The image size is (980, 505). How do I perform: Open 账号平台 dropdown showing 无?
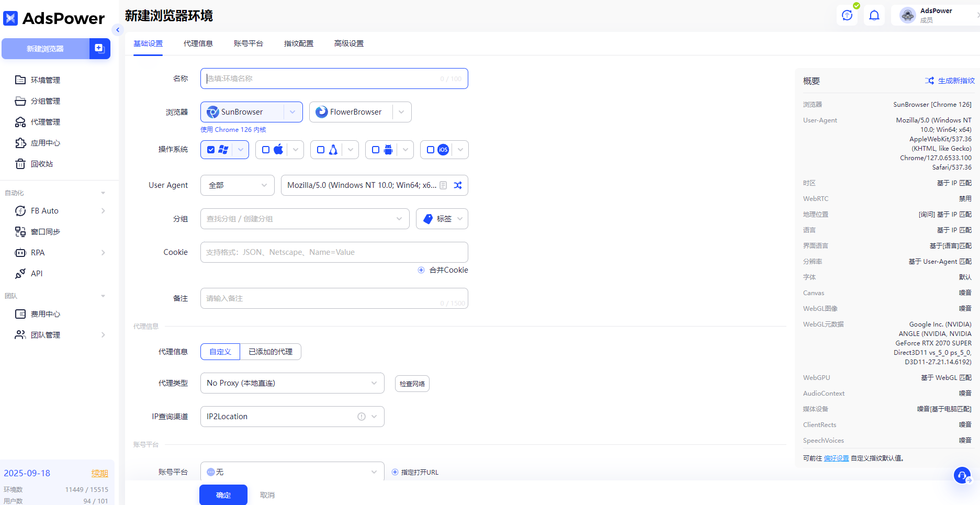pyautogui.click(x=292, y=472)
